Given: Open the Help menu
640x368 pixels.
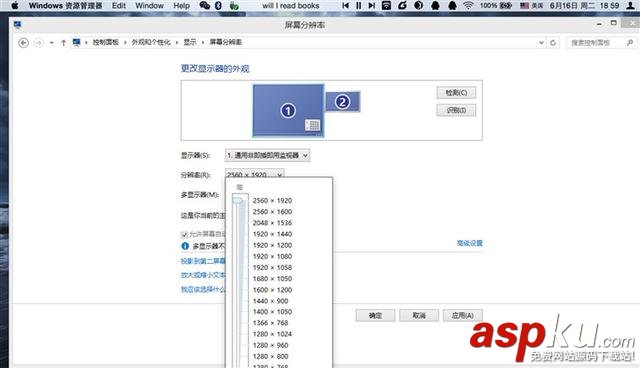Looking at the screenshot, I should coord(182,6).
